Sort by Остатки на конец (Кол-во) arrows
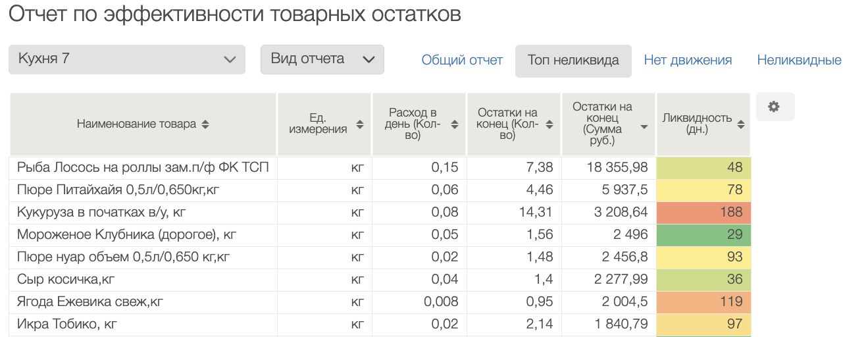The width and height of the screenshot is (868, 337). point(549,124)
